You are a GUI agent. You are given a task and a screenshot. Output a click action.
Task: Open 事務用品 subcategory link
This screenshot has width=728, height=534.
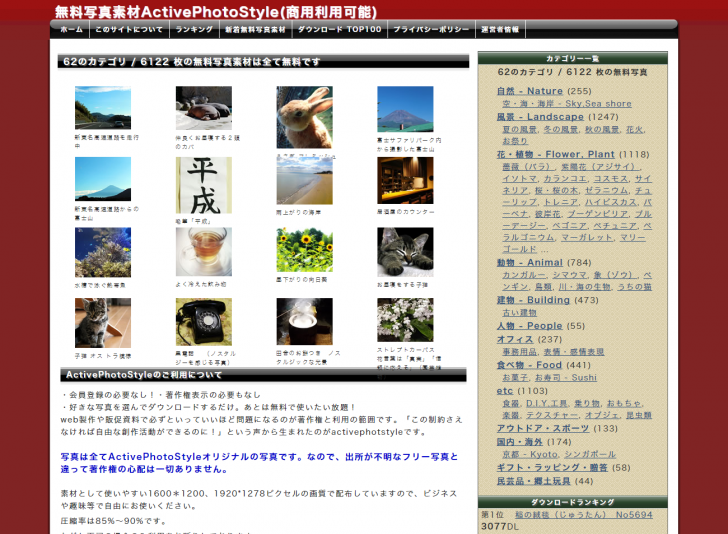(520, 352)
